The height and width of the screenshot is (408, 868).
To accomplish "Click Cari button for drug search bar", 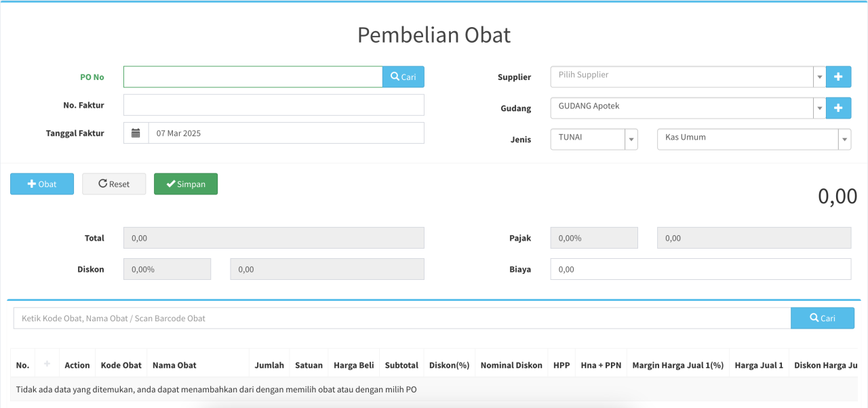I will 822,318.
